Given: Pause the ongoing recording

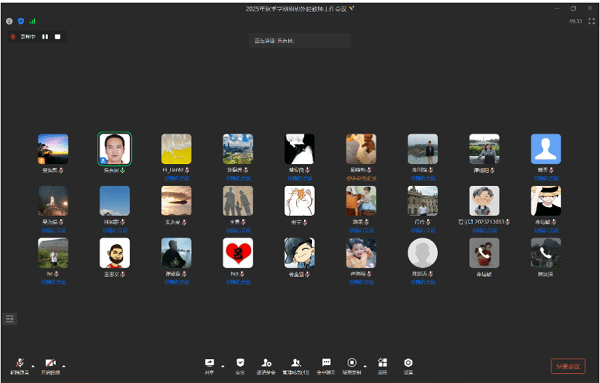Looking at the screenshot, I should click(45, 37).
